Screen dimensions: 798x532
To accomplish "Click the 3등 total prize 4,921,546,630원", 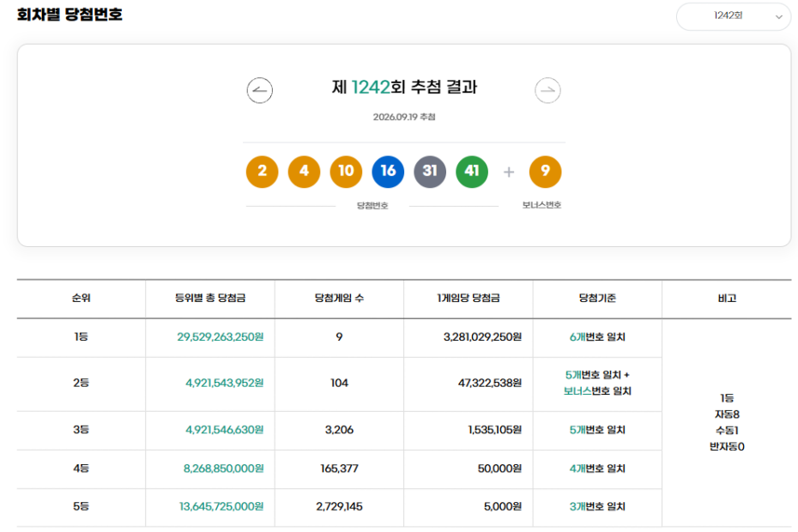I will (225, 430).
